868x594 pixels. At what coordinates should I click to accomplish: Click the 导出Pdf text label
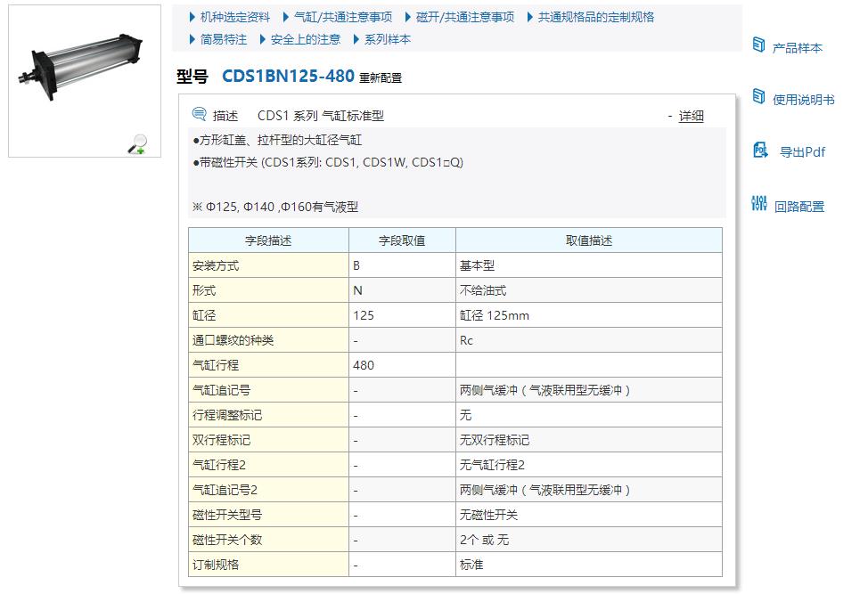(x=802, y=152)
